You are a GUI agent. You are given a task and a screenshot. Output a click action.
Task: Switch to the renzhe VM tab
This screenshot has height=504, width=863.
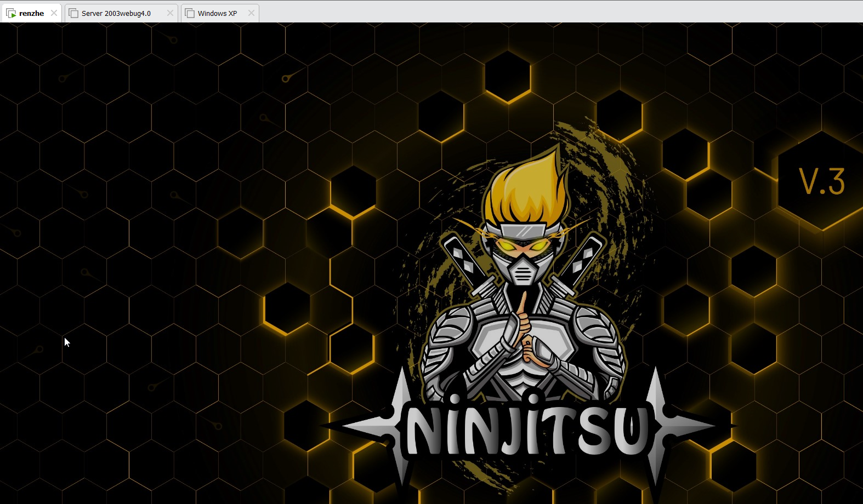[32, 13]
